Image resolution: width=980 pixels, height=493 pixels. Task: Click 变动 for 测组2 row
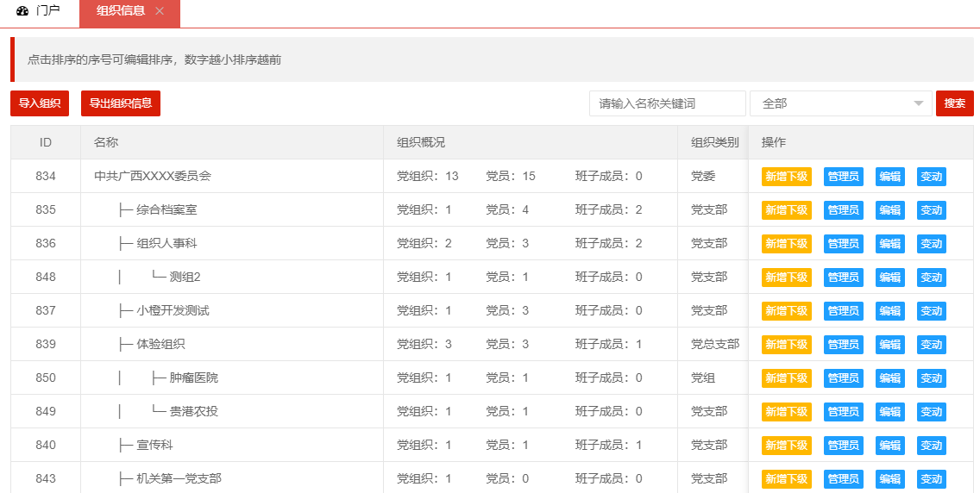pyautogui.click(x=931, y=278)
